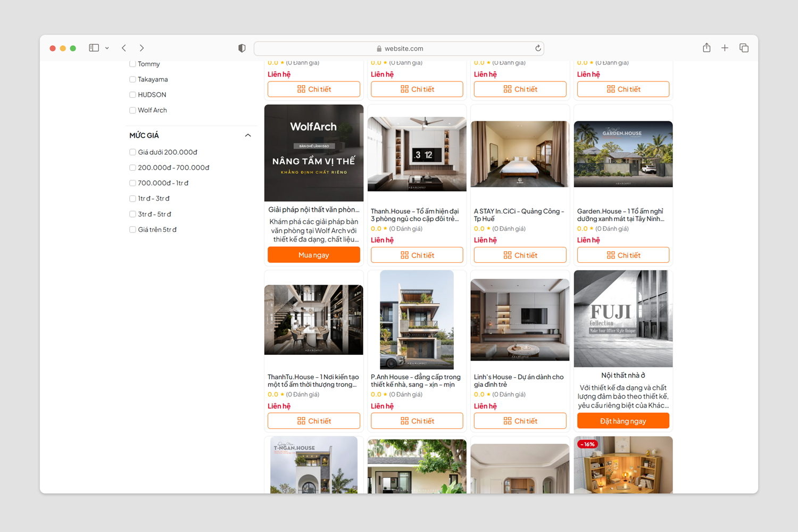This screenshot has width=798, height=532.
Task: Open Chi tiết for Linh's House
Action: click(x=520, y=421)
